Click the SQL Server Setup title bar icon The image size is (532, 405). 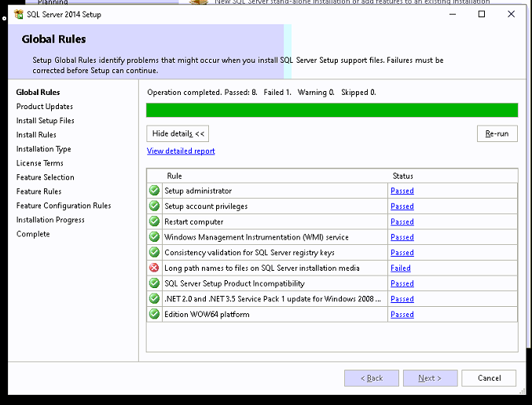click(18, 14)
